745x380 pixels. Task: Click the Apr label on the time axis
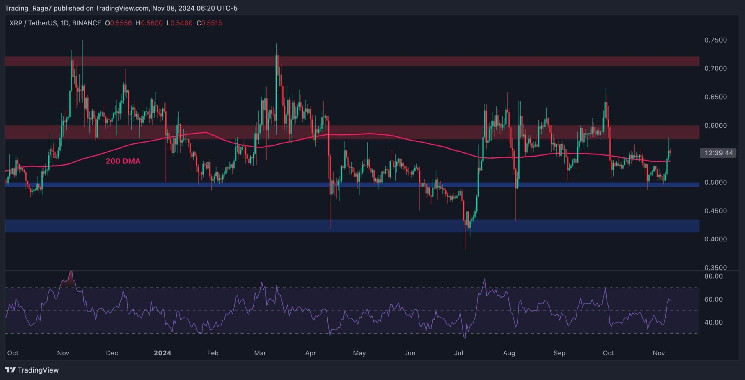[310, 353]
